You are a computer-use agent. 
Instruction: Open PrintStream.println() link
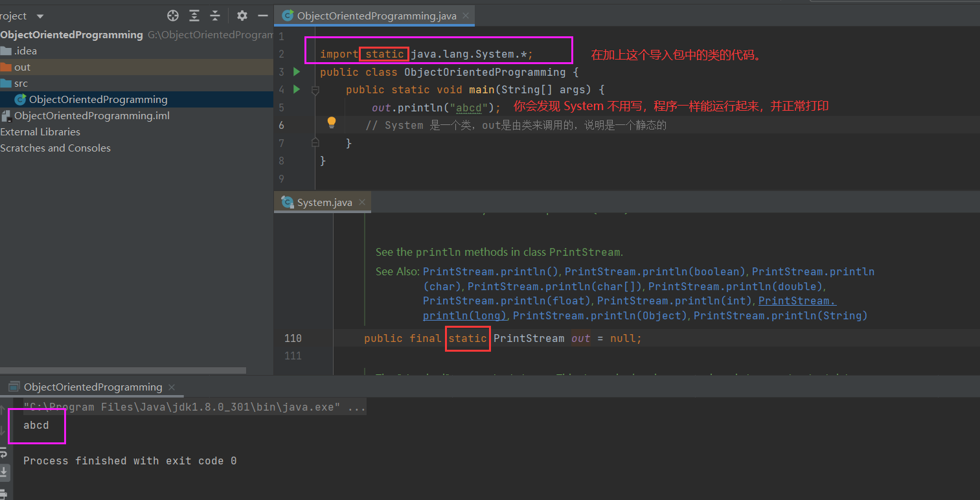coord(490,272)
